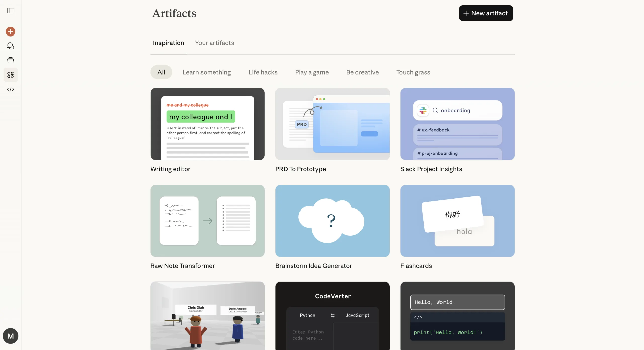The width and height of the screenshot is (644, 350).
Task: Open the code icon in the sidebar
Action: tap(11, 89)
